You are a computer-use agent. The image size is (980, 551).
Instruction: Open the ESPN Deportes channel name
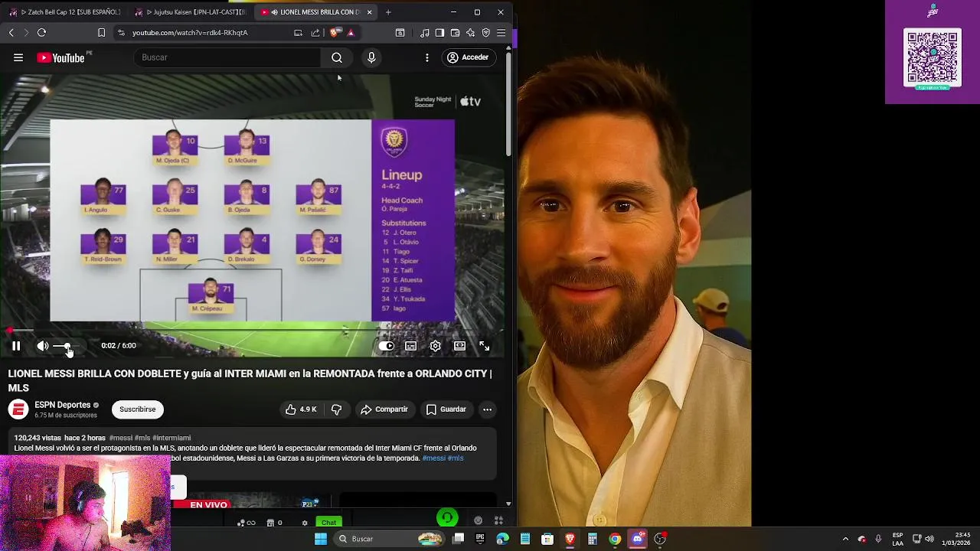tap(62, 405)
